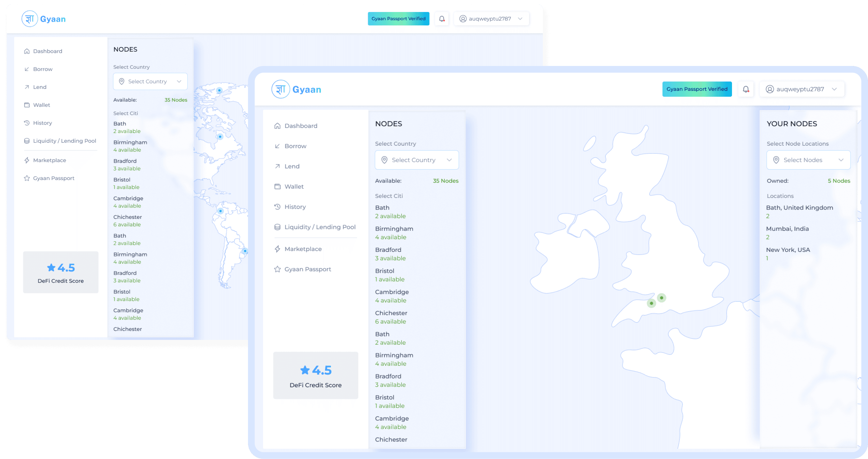Click Liquidity pool database icon in front sidebar
Image resolution: width=868 pixels, height=459 pixels.
click(277, 227)
